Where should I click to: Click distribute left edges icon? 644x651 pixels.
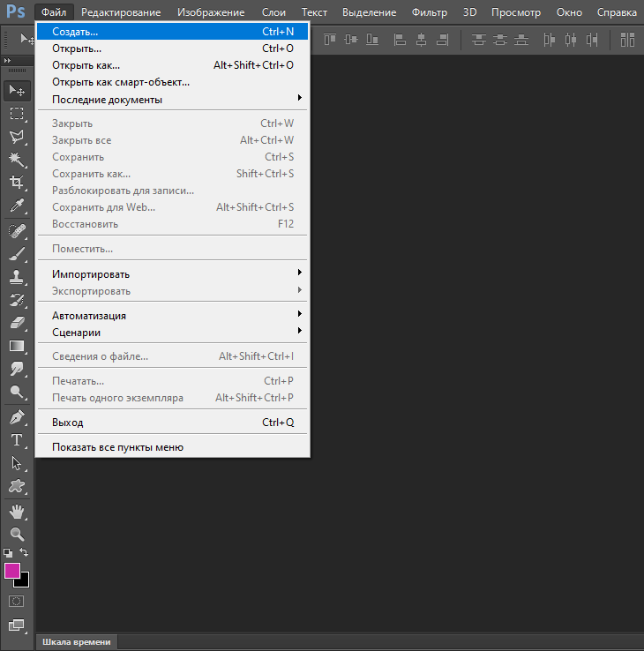pyautogui.click(x=550, y=40)
